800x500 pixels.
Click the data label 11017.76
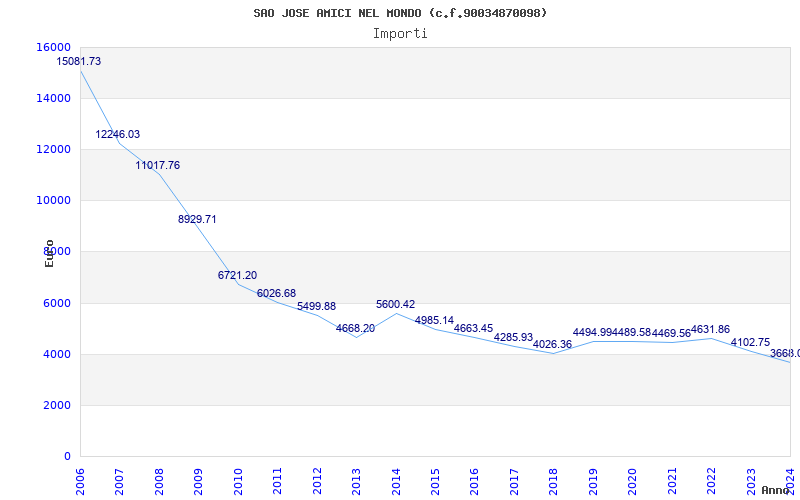click(x=158, y=165)
